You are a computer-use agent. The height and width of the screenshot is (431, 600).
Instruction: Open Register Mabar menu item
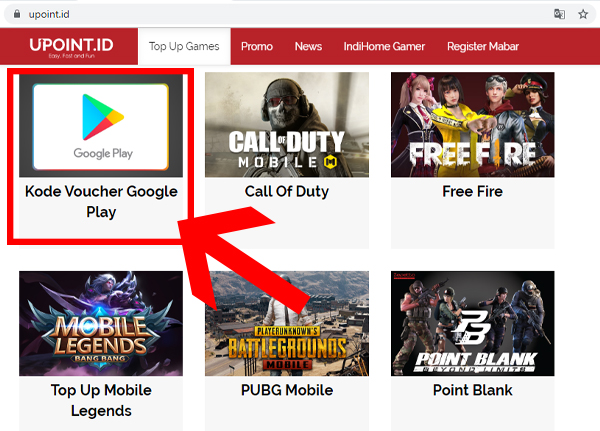483,47
